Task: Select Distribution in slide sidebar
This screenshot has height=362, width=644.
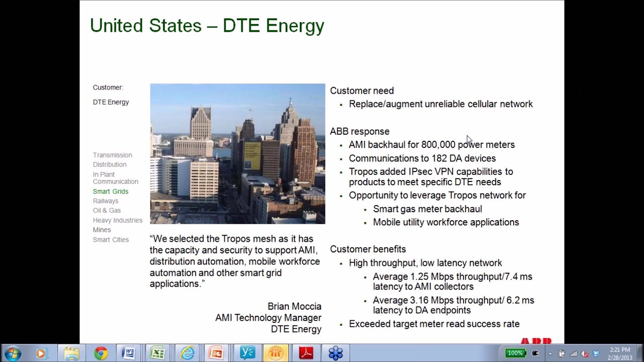Action: pyautogui.click(x=110, y=164)
